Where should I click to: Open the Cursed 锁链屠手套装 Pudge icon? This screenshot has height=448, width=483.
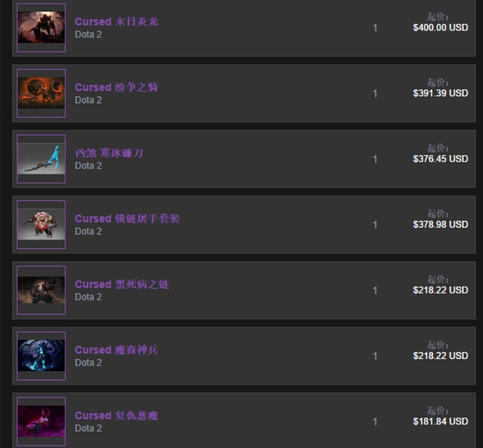pos(41,225)
